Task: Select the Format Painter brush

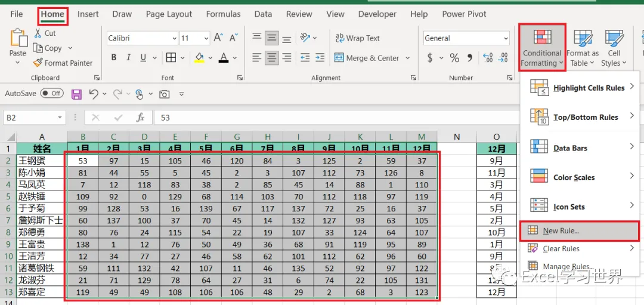Action: [x=38, y=63]
